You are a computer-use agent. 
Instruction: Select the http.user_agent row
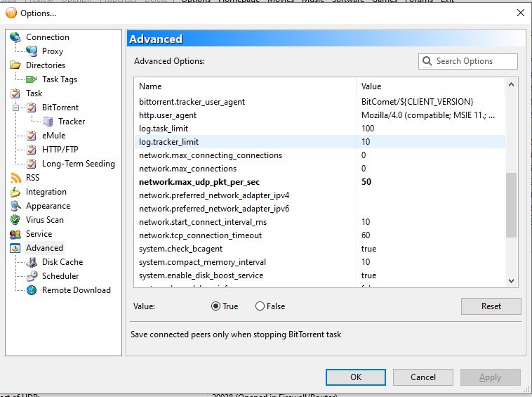(x=319, y=115)
